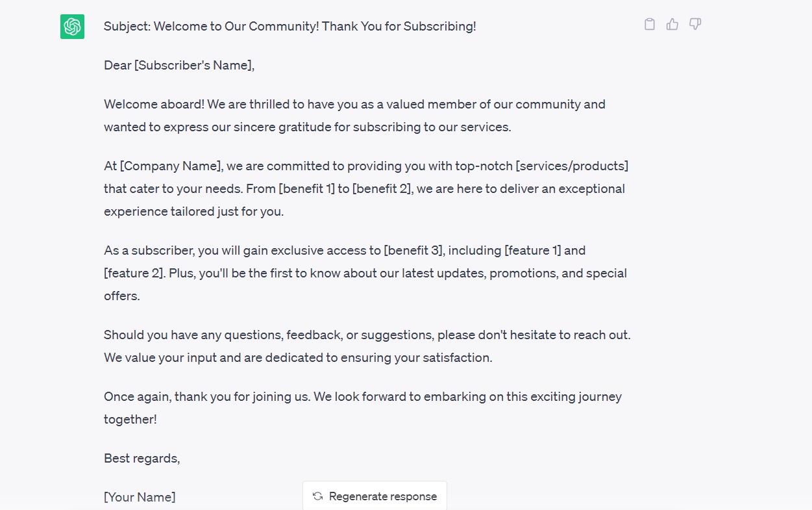
Task: Click the "Best regards," closing line
Action: tap(141, 458)
